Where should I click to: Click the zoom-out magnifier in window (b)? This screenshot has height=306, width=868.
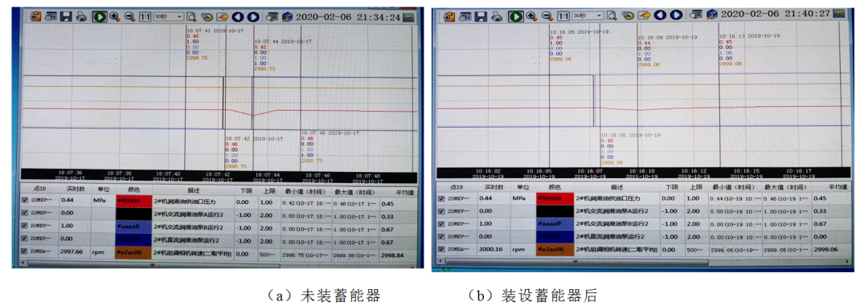click(547, 17)
